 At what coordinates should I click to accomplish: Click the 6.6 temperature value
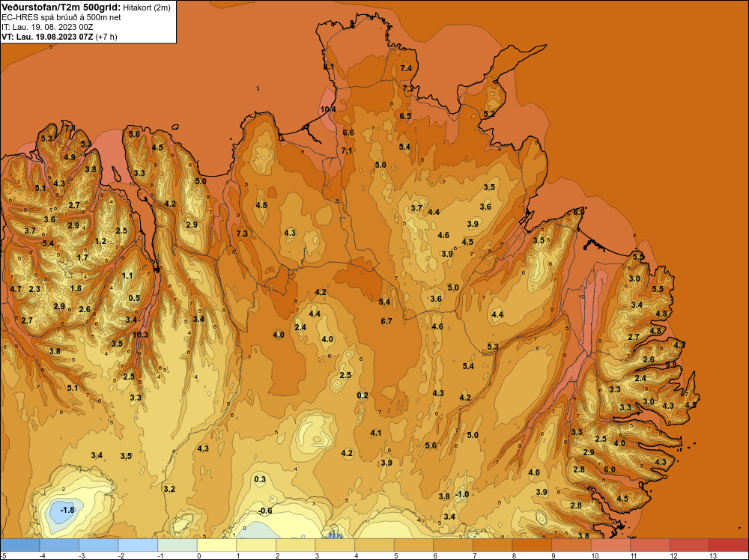pyautogui.click(x=348, y=133)
